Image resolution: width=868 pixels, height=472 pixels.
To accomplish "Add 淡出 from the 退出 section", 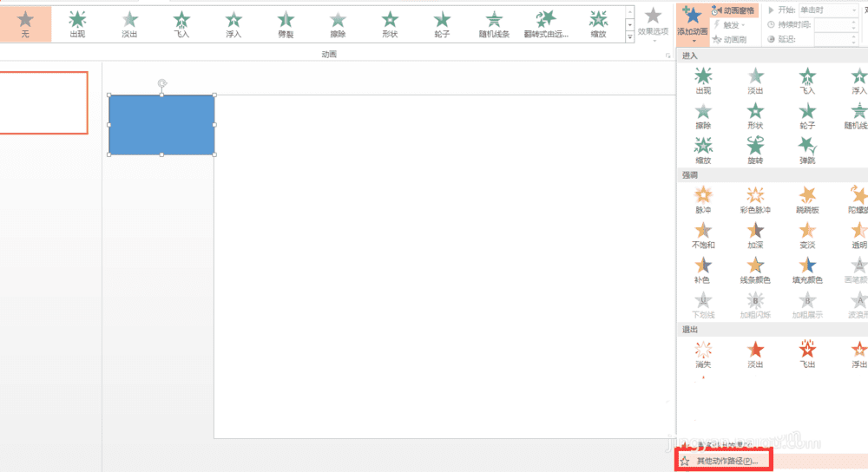I will [755, 354].
